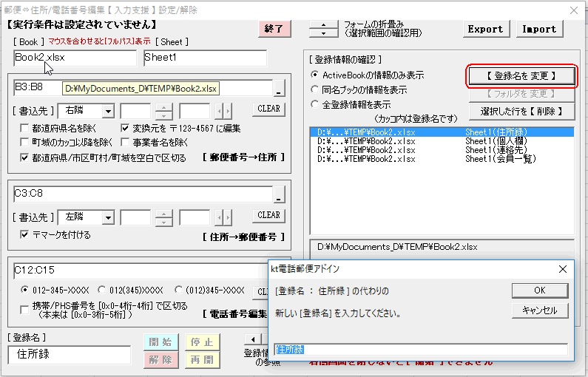Click the 開始 start button
Viewport: 588px width, 377px height.
tap(161, 342)
